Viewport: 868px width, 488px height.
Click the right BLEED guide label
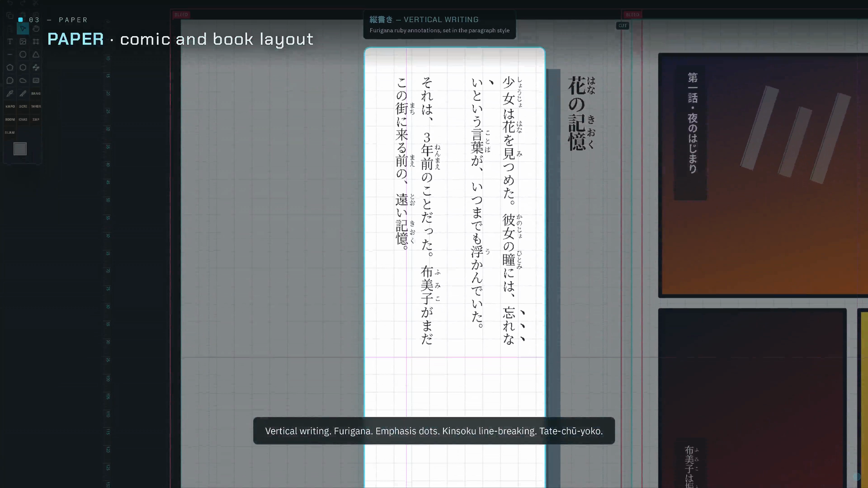(x=632, y=15)
